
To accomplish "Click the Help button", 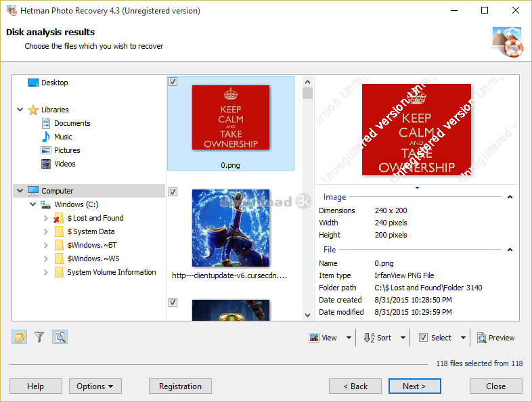I will (36, 386).
